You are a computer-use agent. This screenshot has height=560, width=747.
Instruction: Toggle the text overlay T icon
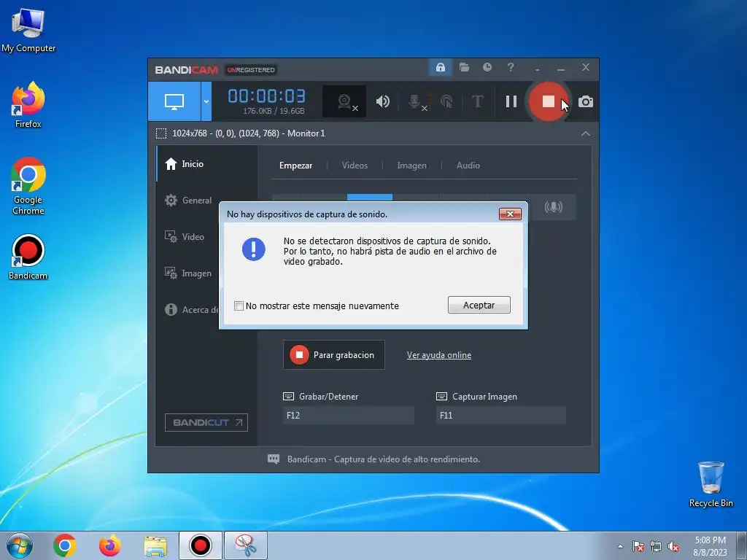coord(477,101)
